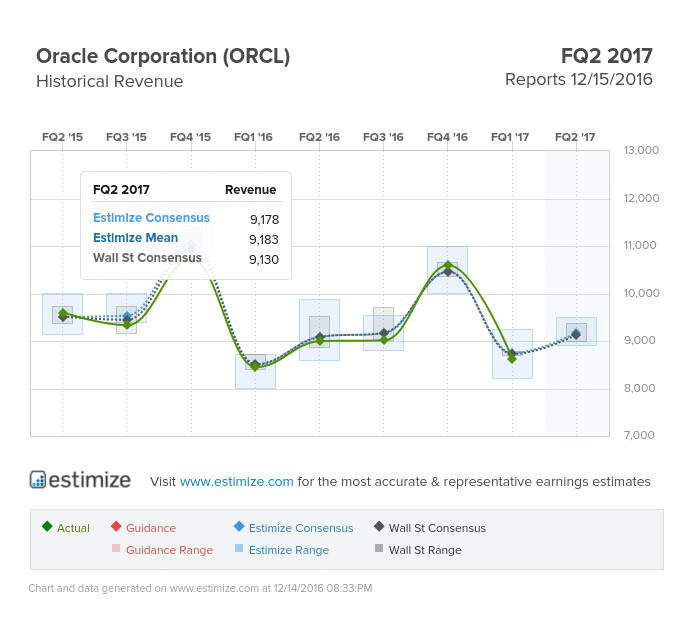The height and width of the screenshot is (620, 685).
Task: Click the Wall St Consensus legend label
Action: [x=437, y=528]
